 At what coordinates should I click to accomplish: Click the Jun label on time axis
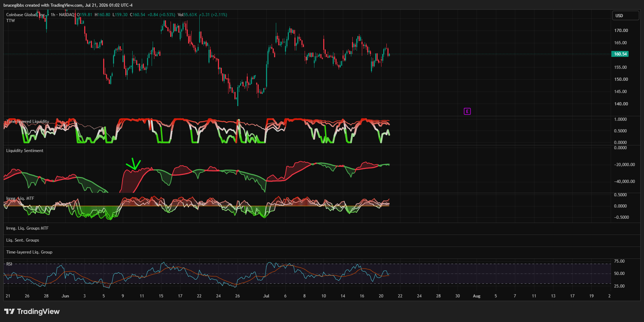click(65, 296)
